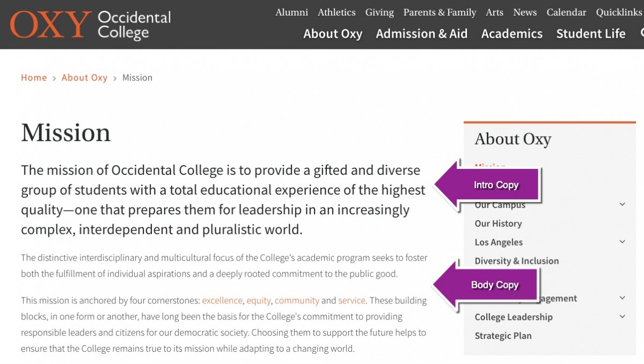Open the Admission & Aid menu
Image resolution: width=644 pixels, height=364 pixels.
click(422, 34)
